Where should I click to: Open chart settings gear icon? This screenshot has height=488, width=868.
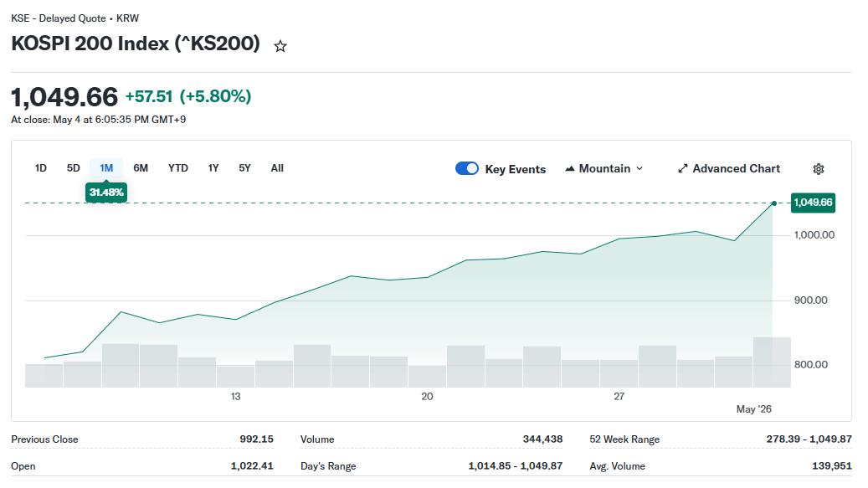818,169
